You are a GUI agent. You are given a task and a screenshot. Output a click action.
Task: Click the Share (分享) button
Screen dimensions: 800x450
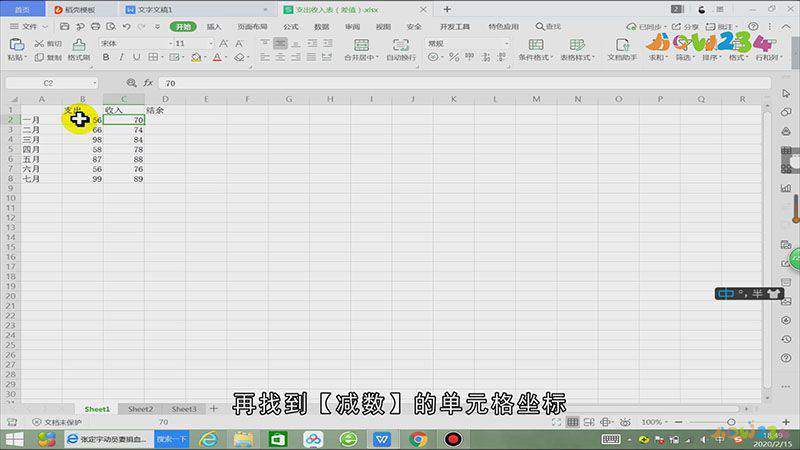[x=685, y=26]
